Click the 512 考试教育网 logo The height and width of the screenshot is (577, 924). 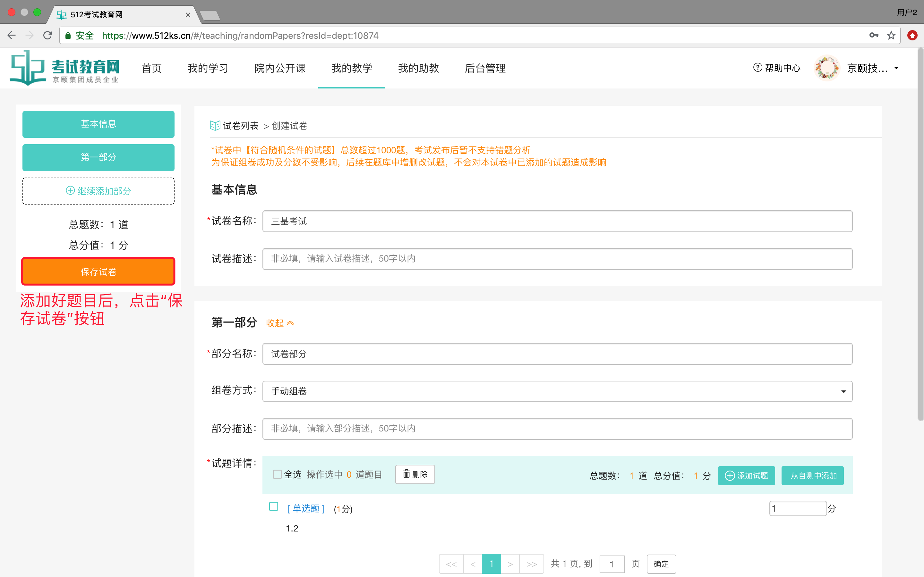pyautogui.click(x=64, y=68)
